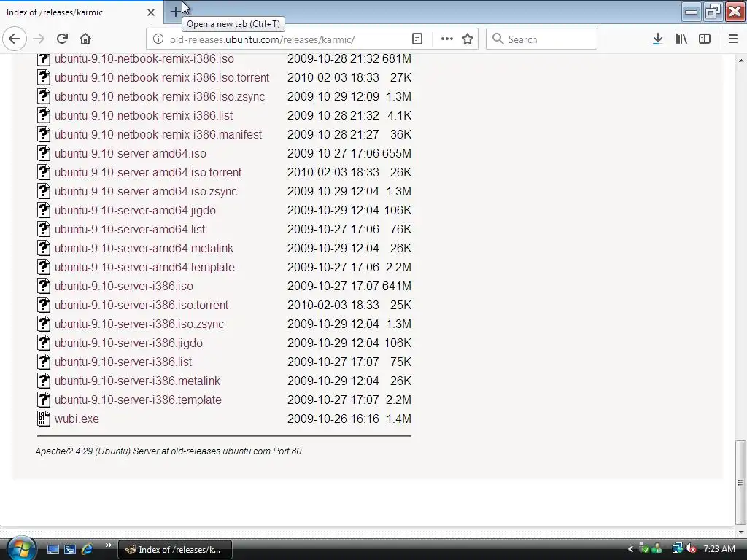Reload the current page
747x560 pixels.
(63, 39)
